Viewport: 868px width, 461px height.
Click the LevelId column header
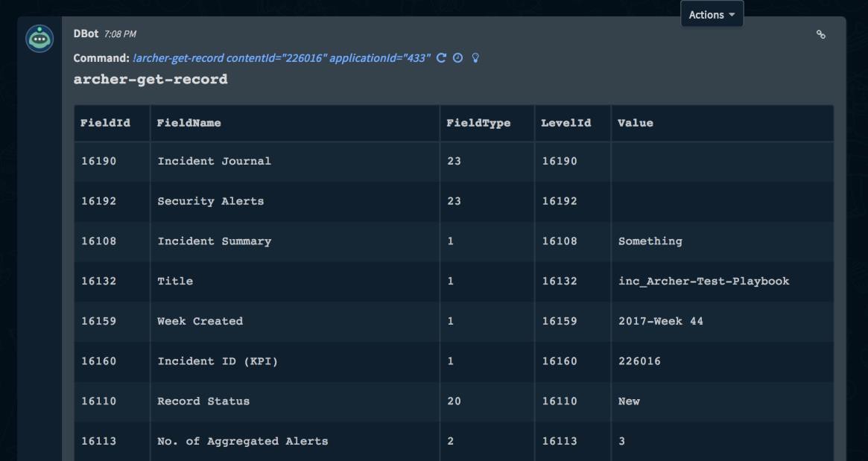(x=566, y=123)
